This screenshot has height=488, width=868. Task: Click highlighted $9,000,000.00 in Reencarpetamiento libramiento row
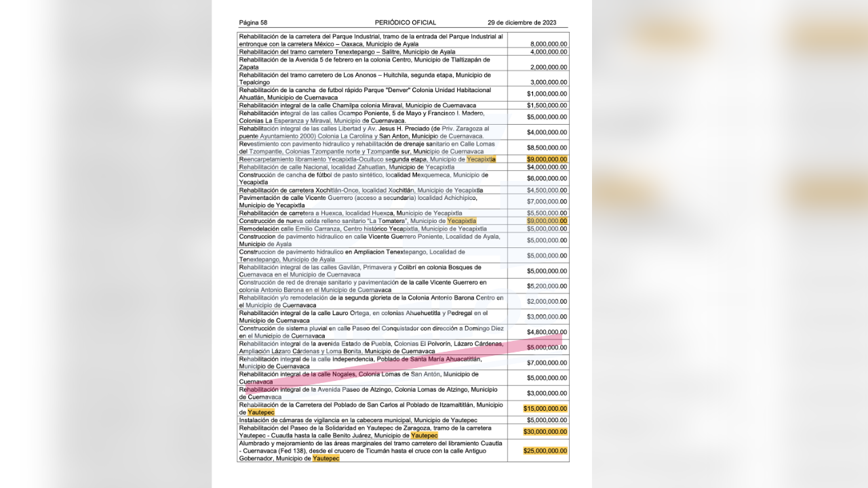547,159
